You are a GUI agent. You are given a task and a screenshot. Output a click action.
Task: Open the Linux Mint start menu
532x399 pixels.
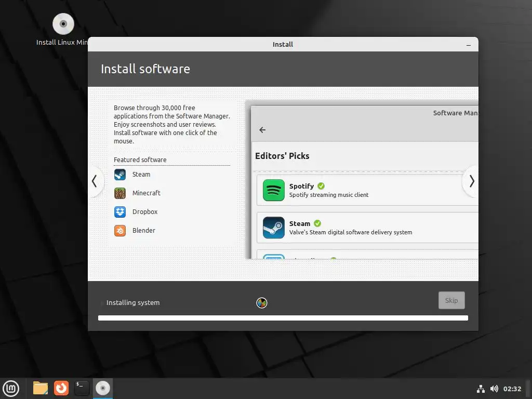point(11,388)
